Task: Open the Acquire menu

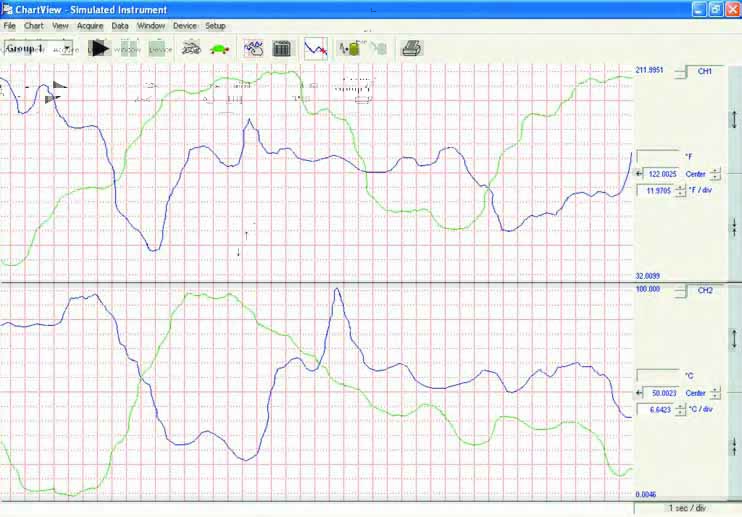Action: [x=90, y=26]
